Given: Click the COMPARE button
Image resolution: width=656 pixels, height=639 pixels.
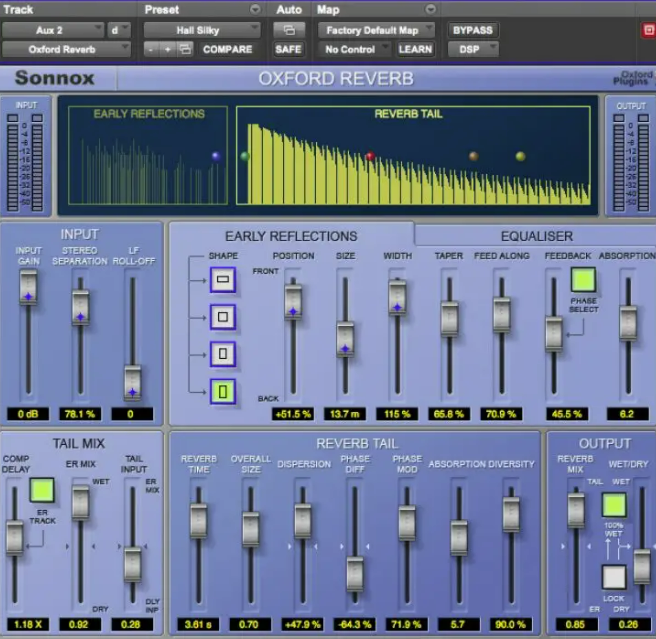Looking at the screenshot, I should pyautogui.click(x=228, y=49).
